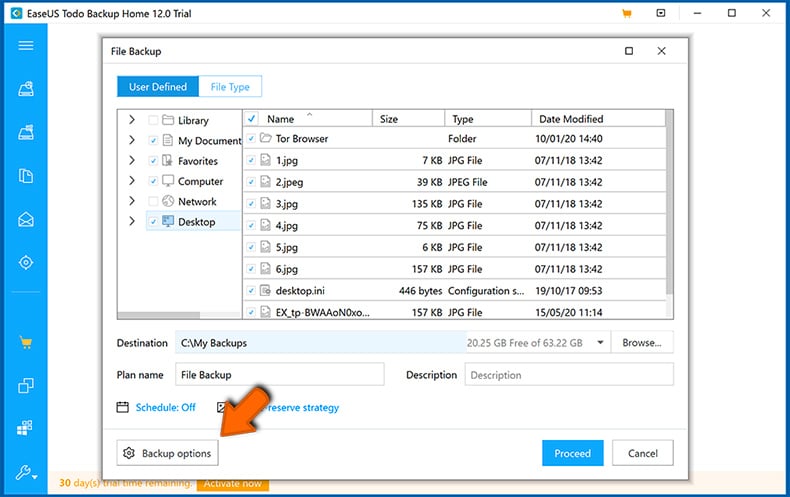Open the Backup options button
This screenshot has width=790, height=497.
(x=167, y=453)
